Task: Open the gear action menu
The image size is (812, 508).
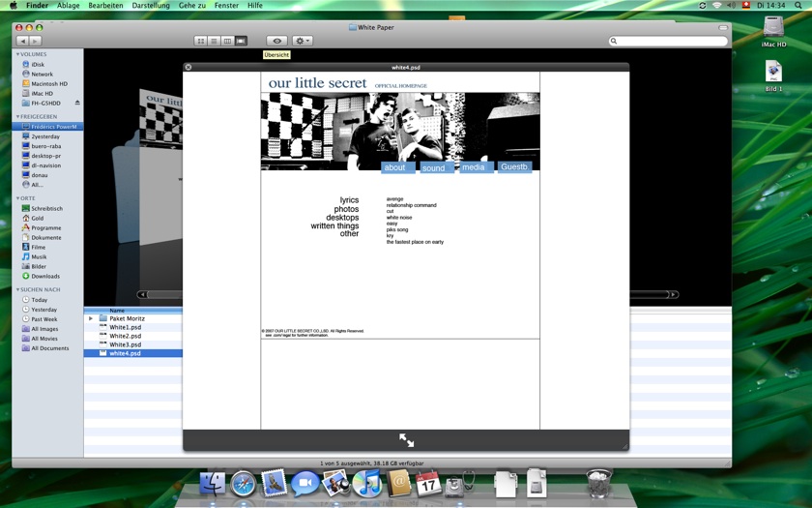Action: coord(302,41)
